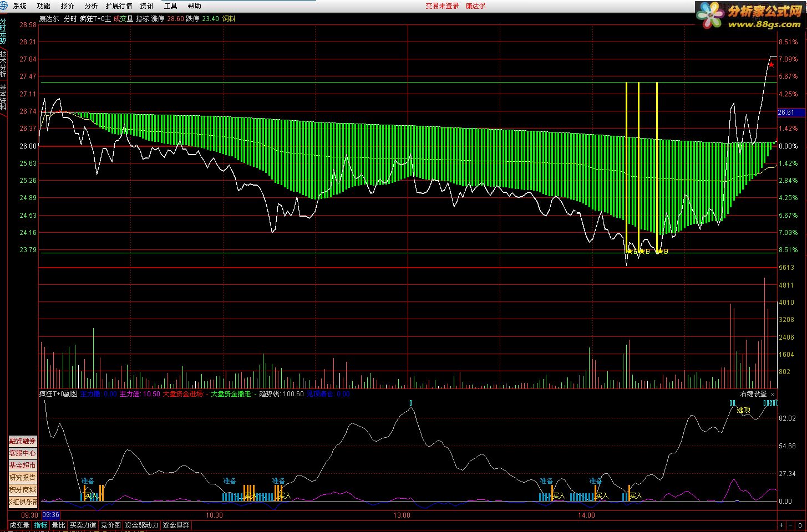The width and height of the screenshot is (807, 532).
Task: Open the 基金超市 side button
Action: click(22, 465)
